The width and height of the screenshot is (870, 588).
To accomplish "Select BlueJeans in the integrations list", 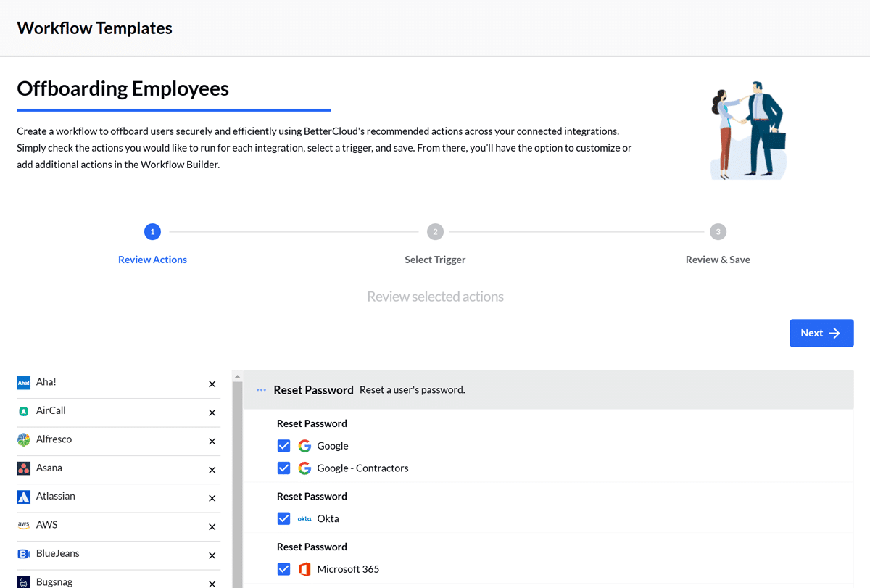I will pos(118,555).
